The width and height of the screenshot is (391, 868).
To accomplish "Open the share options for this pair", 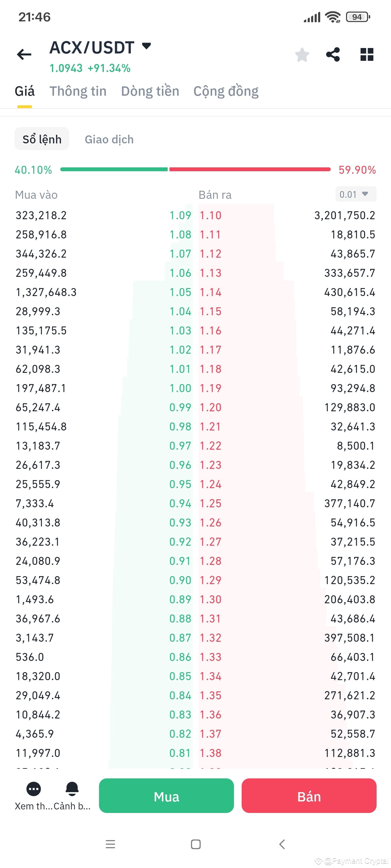I will coord(333,54).
